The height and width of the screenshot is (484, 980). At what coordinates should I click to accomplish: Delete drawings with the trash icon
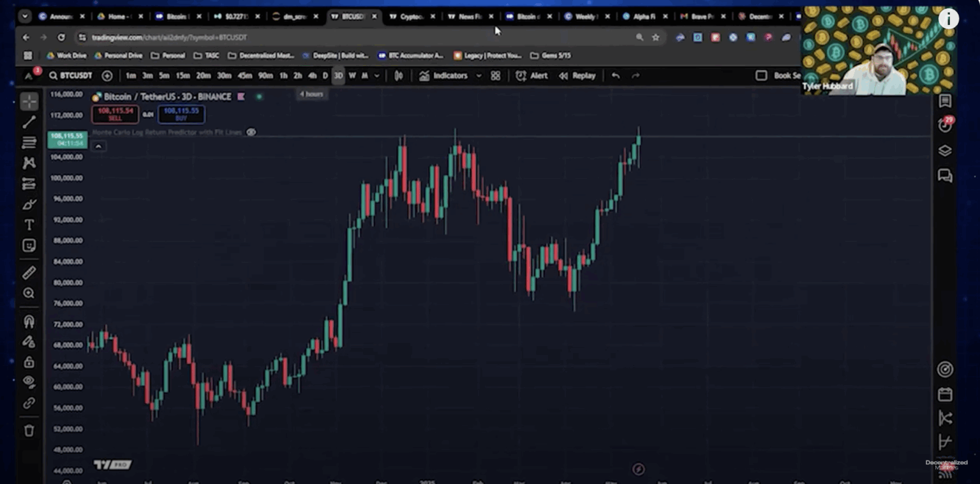29,430
